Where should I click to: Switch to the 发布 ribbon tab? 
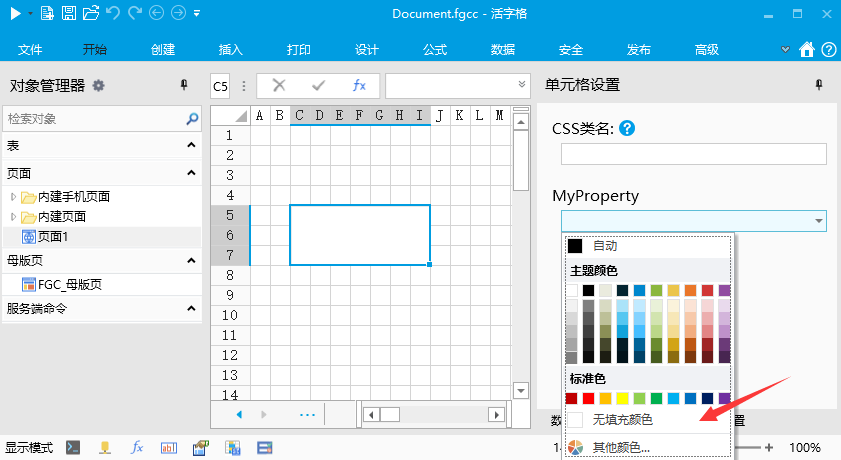click(639, 50)
